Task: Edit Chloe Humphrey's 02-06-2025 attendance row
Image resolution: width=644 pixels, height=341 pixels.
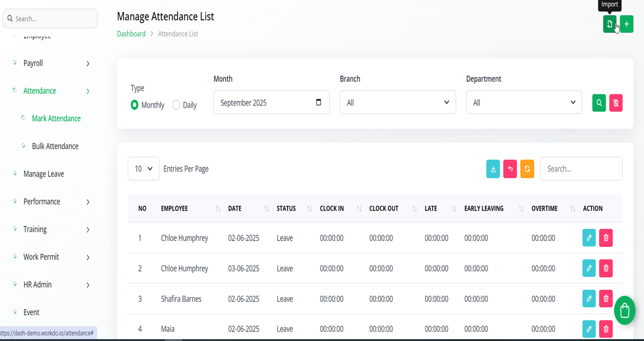Action: (x=589, y=238)
